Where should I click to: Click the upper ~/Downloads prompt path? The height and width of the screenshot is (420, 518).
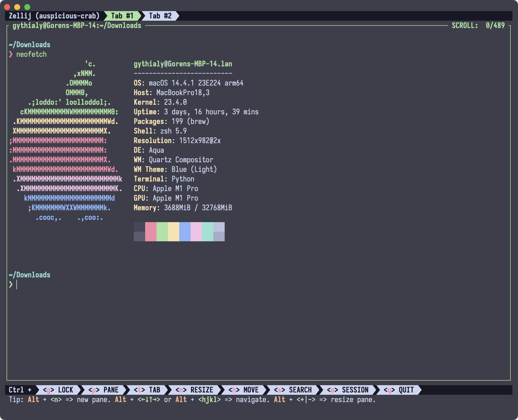click(30, 45)
